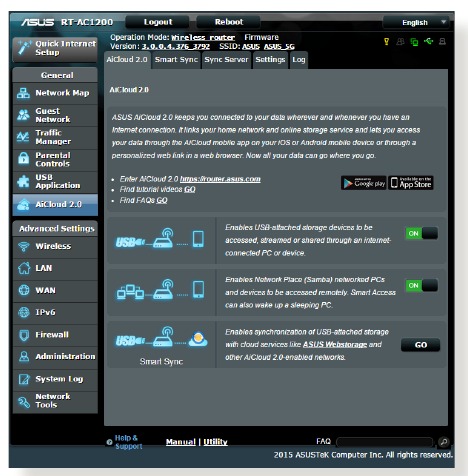Click GO link for tutorial videos
The height and width of the screenshot is (476, 468).
tap(190, 189)
